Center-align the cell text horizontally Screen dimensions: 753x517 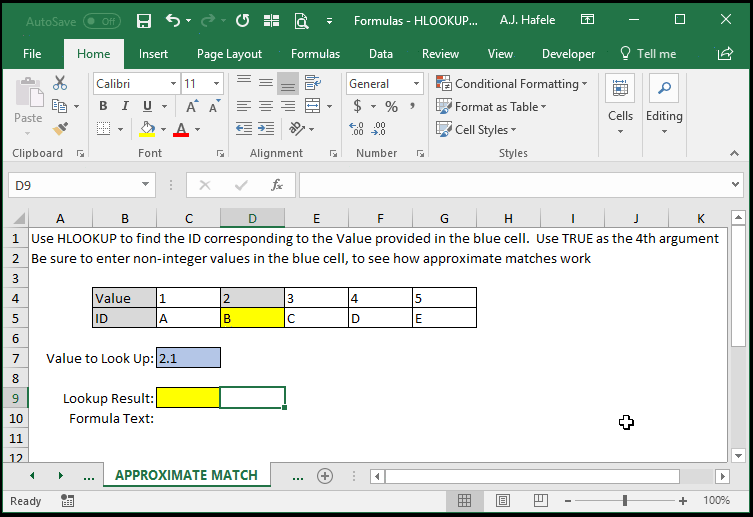click(266, 106)
